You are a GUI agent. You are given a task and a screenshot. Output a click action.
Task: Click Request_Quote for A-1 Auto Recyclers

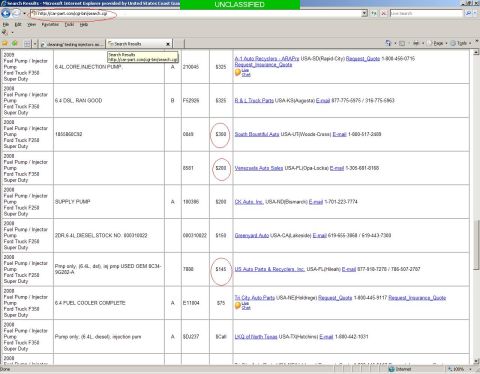pyautogui.click(x=363, y=58)
